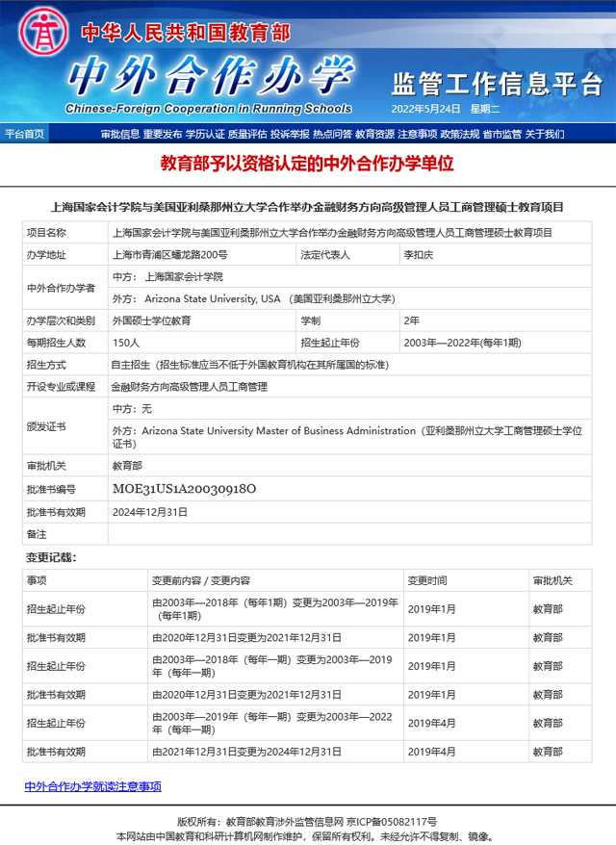
Task: Open 关于我们 menu item
Action: [545, 134]
